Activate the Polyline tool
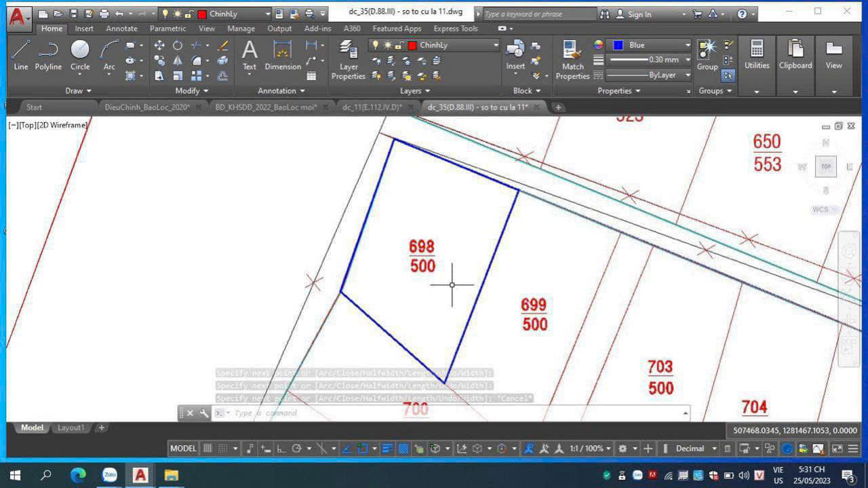868x488 pixels. pyautogui.click(x=48, y=54)
